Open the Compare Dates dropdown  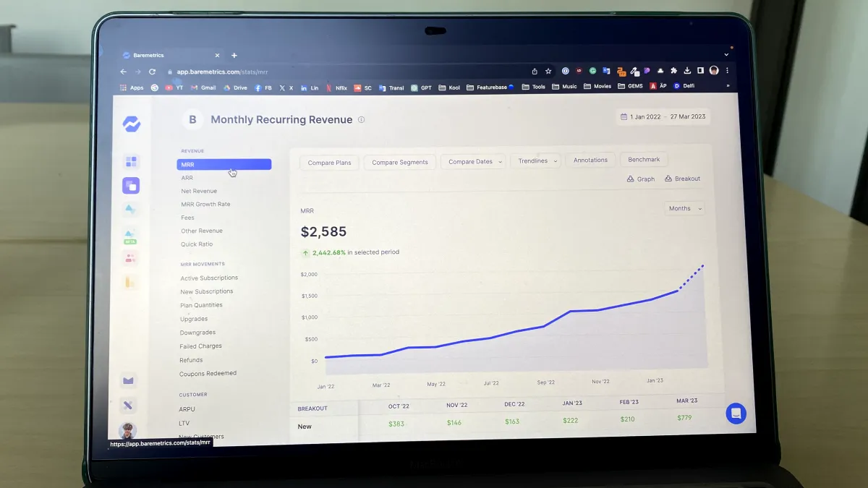pos(473,162)
